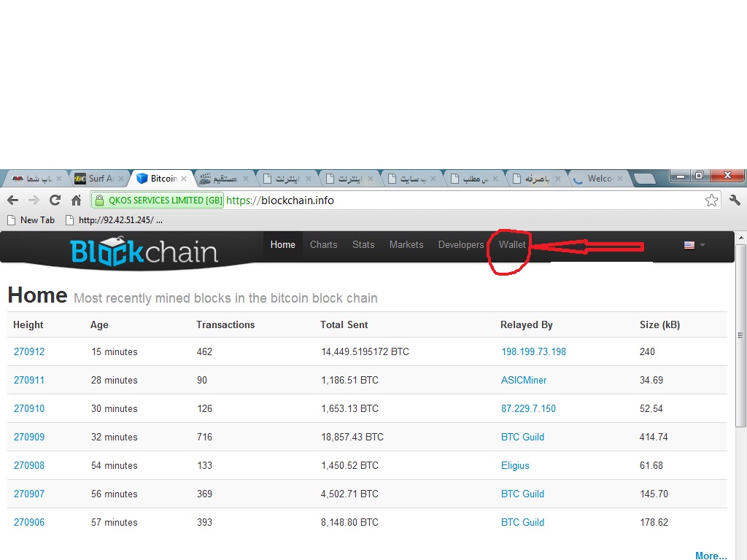Open block 270908
747x560 pixels.
tap(29, 466)
